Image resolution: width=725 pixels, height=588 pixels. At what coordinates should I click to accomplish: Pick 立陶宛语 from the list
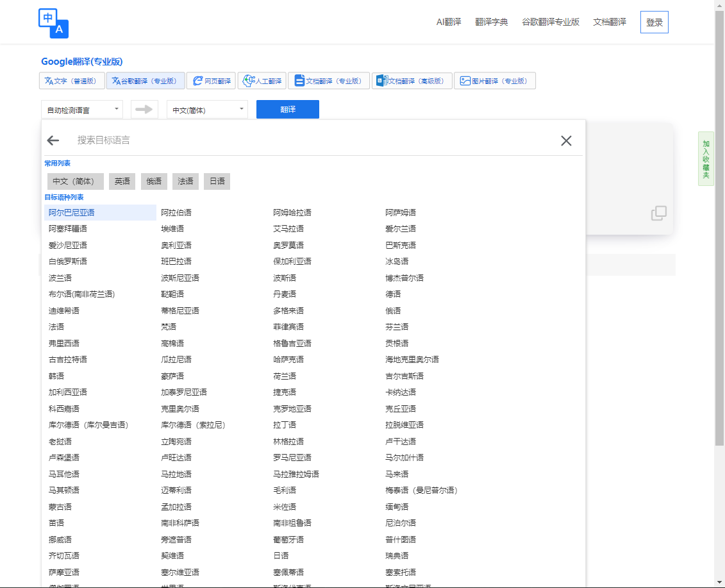click(x=176, y=442)
